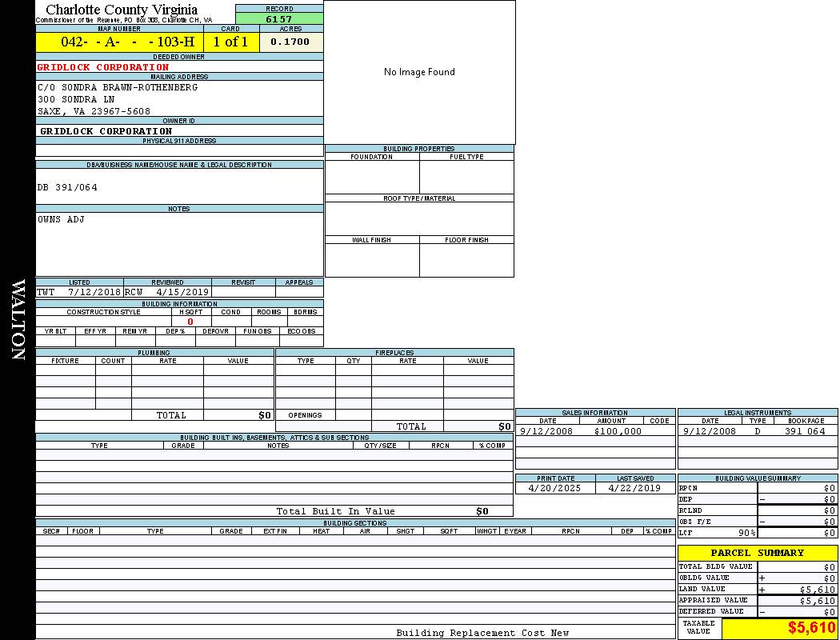The height and width of the screenshot is (640, 840).
Task: Select the red H SQFT value 0
Action: (x=190, y=322)
